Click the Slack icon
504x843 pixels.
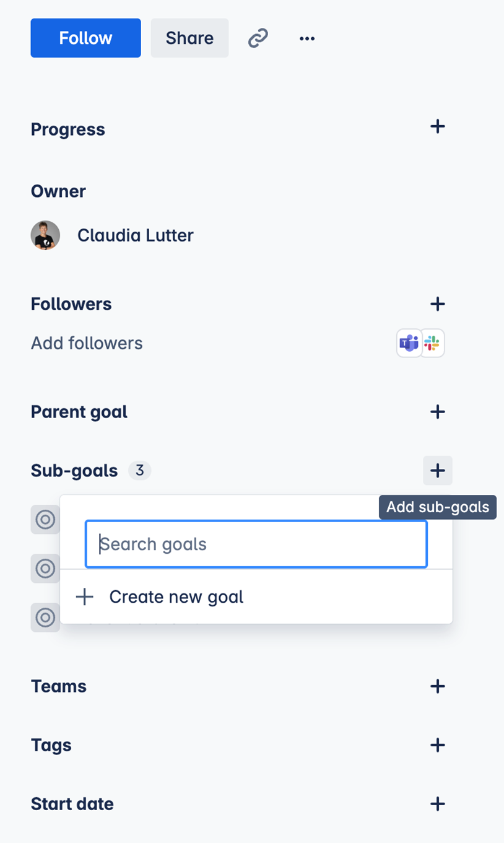coord(432,343)
